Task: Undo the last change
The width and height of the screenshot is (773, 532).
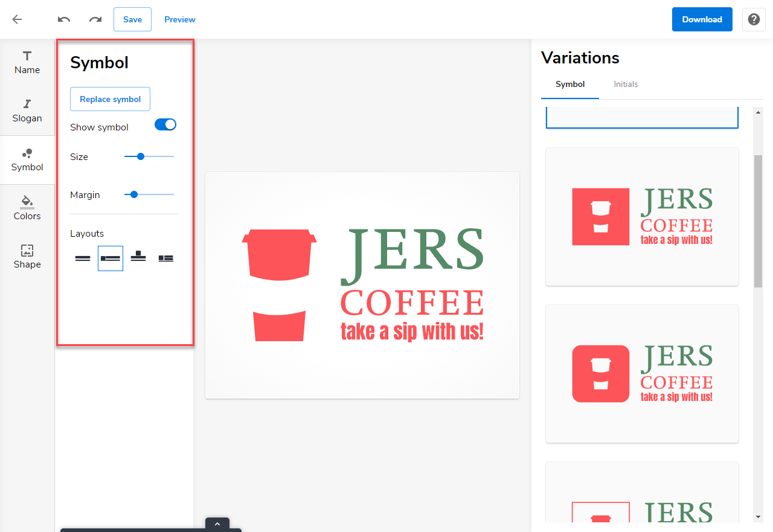Action: 64,19
